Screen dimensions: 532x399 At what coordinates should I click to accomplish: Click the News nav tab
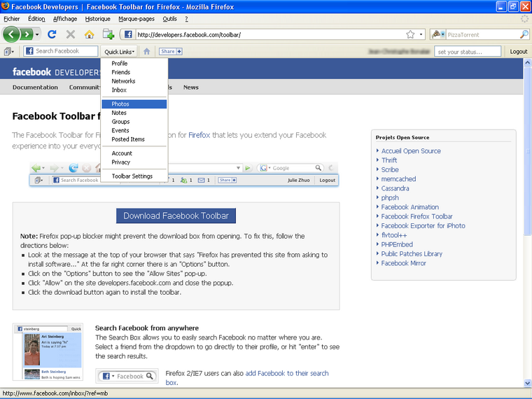[x=191, y=87]
